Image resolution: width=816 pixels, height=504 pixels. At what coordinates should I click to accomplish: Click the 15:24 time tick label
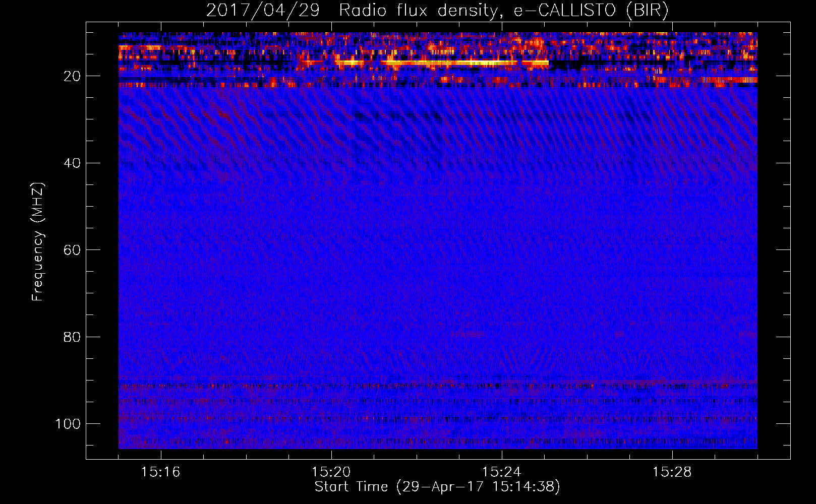coord(501,472)
